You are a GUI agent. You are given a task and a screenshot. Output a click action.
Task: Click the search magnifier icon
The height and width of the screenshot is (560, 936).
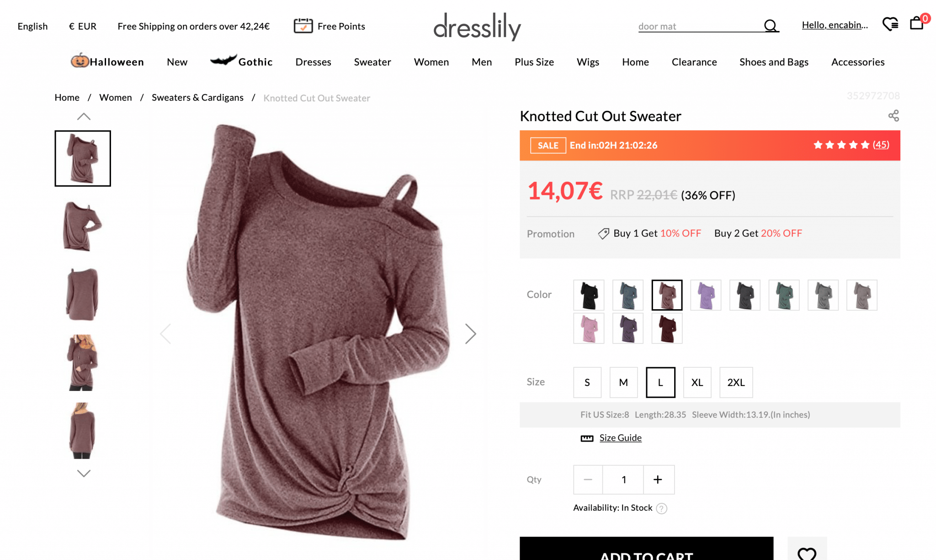pyautogui.click(x=771, y=26)
